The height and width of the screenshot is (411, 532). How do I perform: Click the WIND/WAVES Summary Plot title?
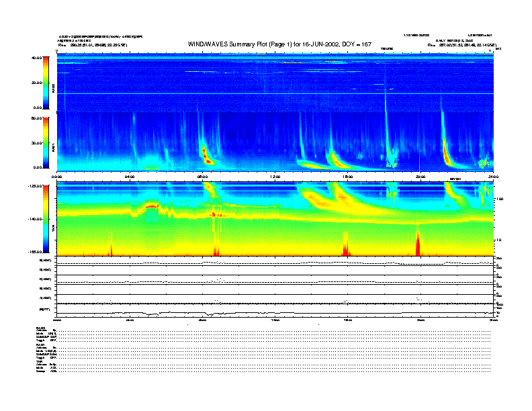[x=279, y=44]
